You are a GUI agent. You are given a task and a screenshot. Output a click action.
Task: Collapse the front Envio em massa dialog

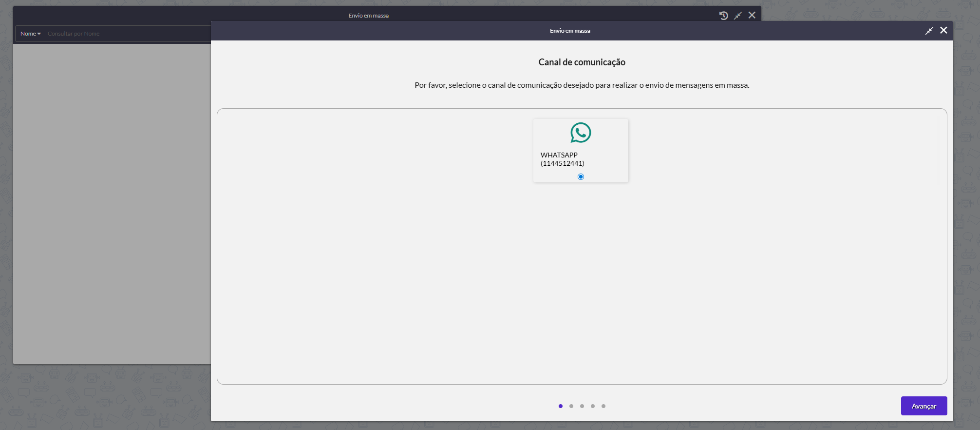929,31
